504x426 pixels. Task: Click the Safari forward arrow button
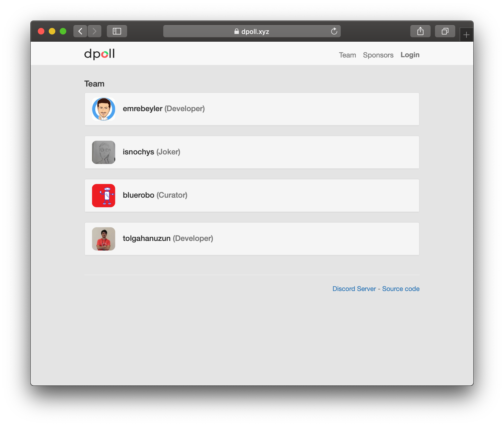(x=94, y=31)
